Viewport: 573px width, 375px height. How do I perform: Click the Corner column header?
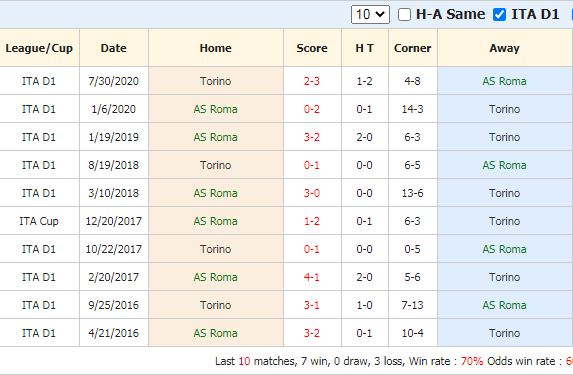point(413,48)
